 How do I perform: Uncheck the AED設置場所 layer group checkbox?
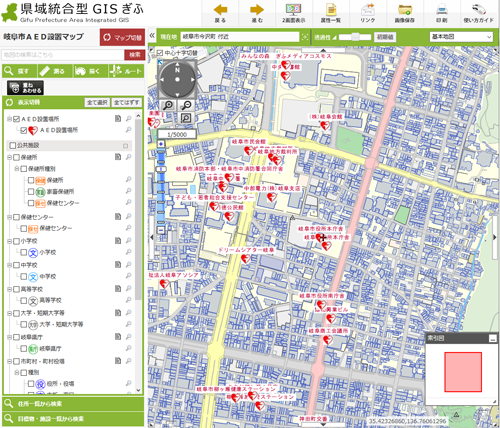(x=16, y=119)
